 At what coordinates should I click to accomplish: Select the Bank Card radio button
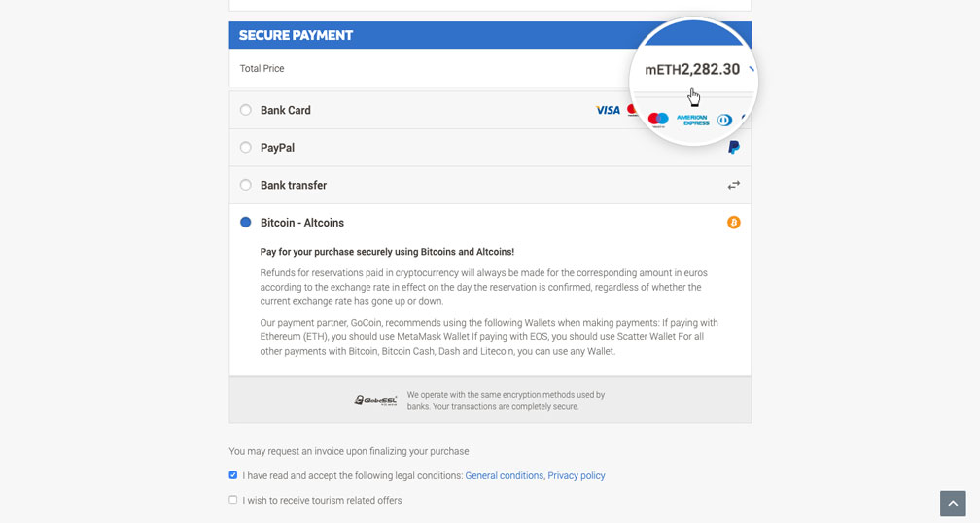[246, 110]
